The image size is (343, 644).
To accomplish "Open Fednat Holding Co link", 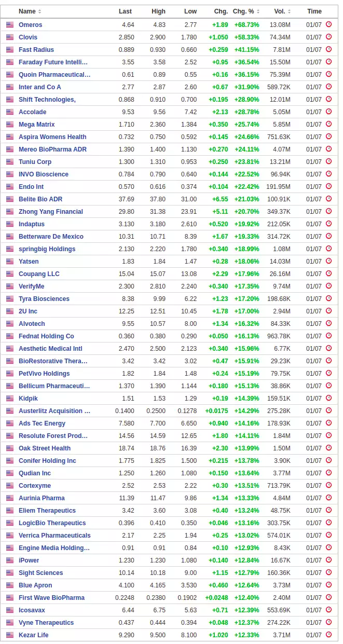I will click(x=46, y=336).
